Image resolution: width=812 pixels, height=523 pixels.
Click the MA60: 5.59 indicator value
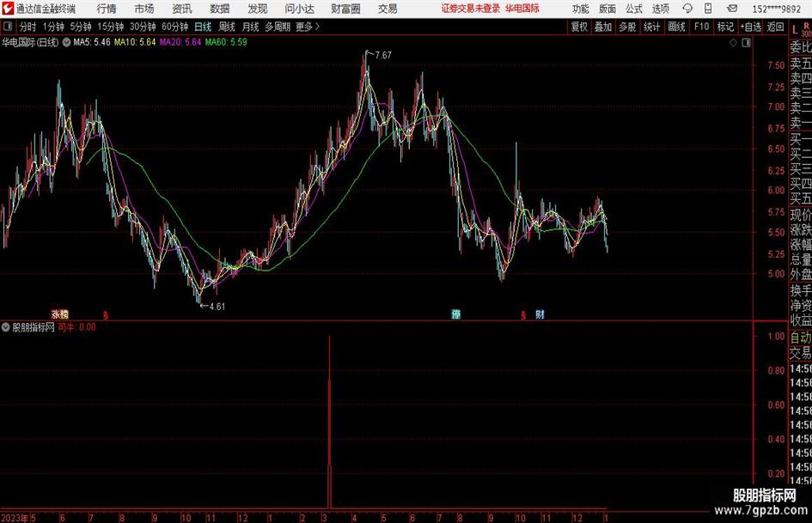(x=226, y=42)
